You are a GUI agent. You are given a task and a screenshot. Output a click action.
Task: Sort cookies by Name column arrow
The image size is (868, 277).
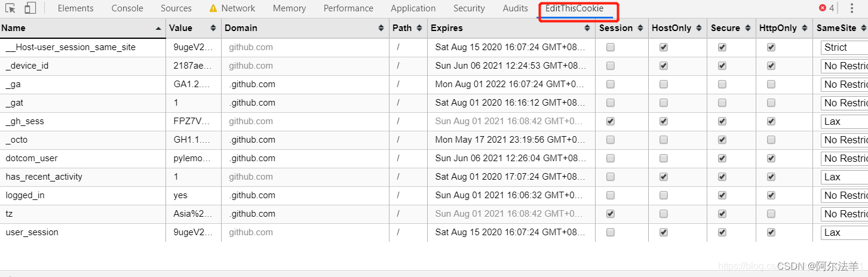coord(158,28)
